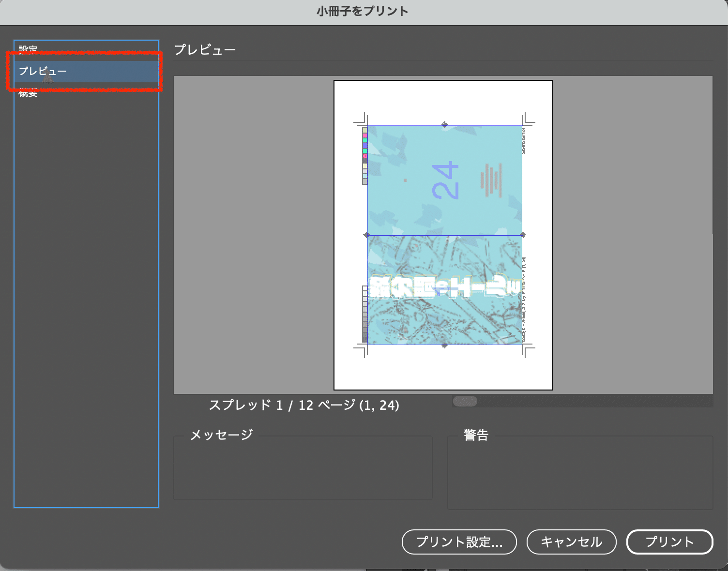
Task: Click the color calibration swatch strip
Action: pos(364,155)
